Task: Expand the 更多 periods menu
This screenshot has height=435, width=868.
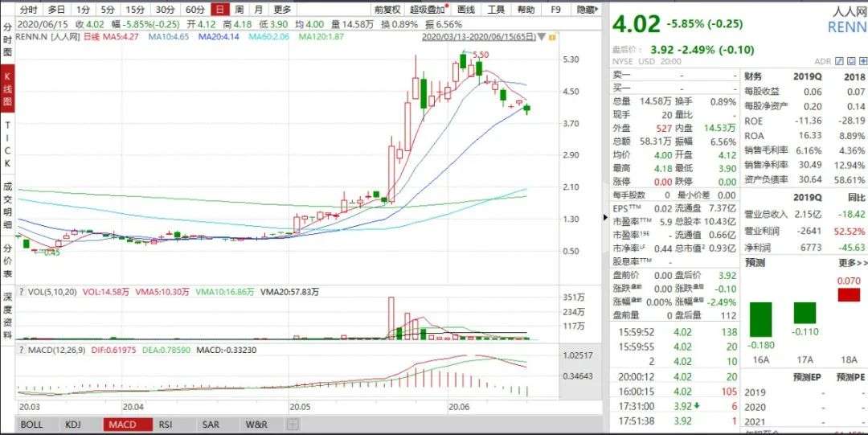Action: (282, 10)
